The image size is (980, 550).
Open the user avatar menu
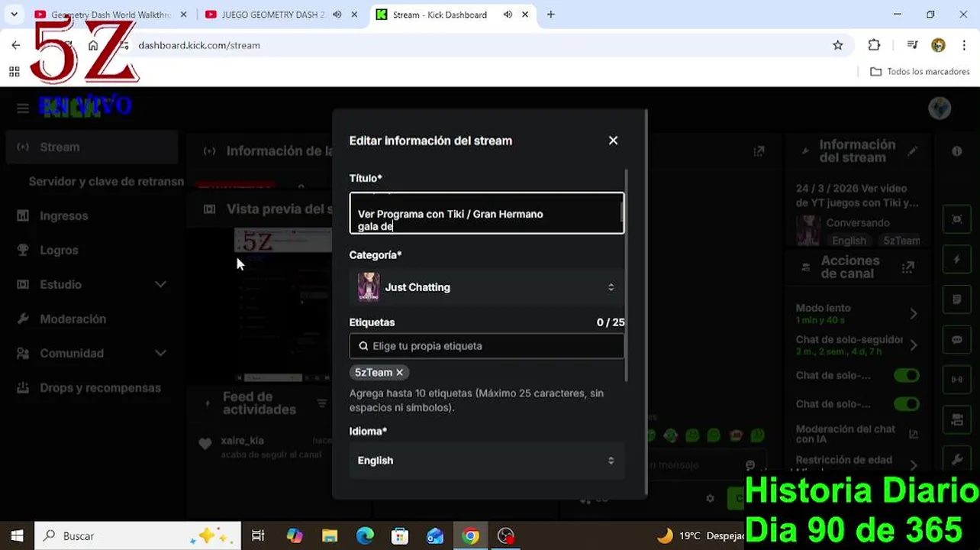click(940, 108)
